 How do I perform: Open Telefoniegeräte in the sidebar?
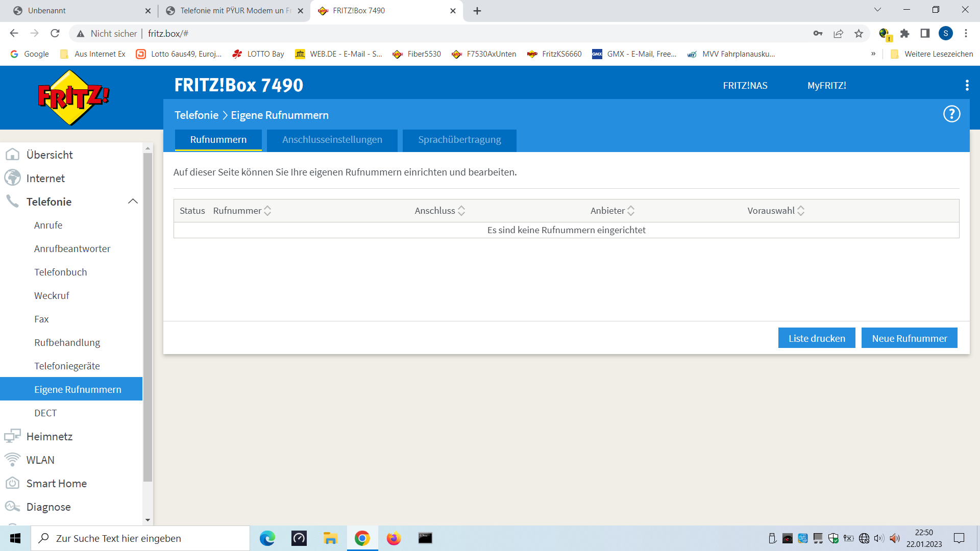[67, 366]
